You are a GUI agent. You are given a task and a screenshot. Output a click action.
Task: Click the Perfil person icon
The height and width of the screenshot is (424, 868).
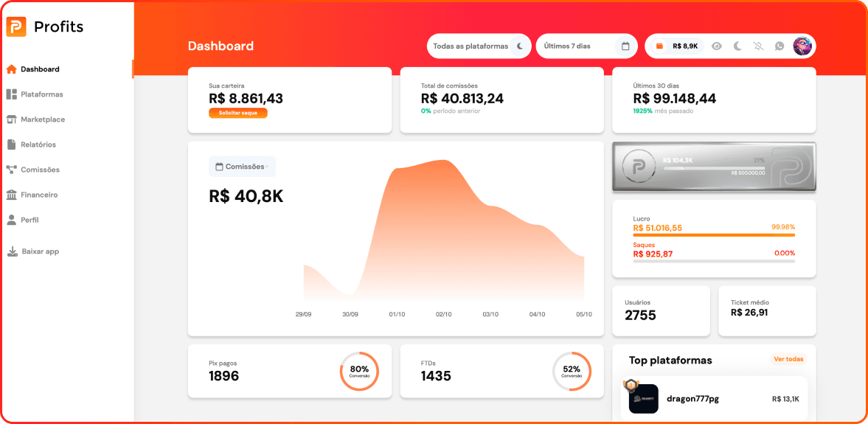pos(11,220)
